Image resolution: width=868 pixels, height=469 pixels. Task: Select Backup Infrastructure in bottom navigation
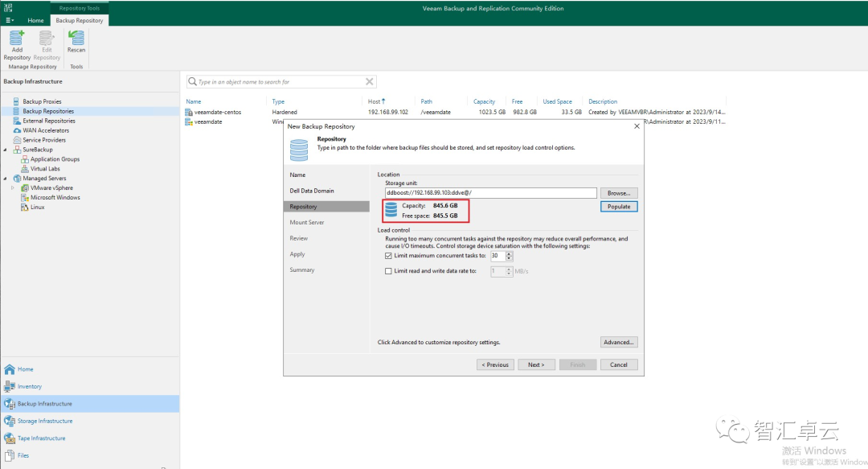[48, 404]
